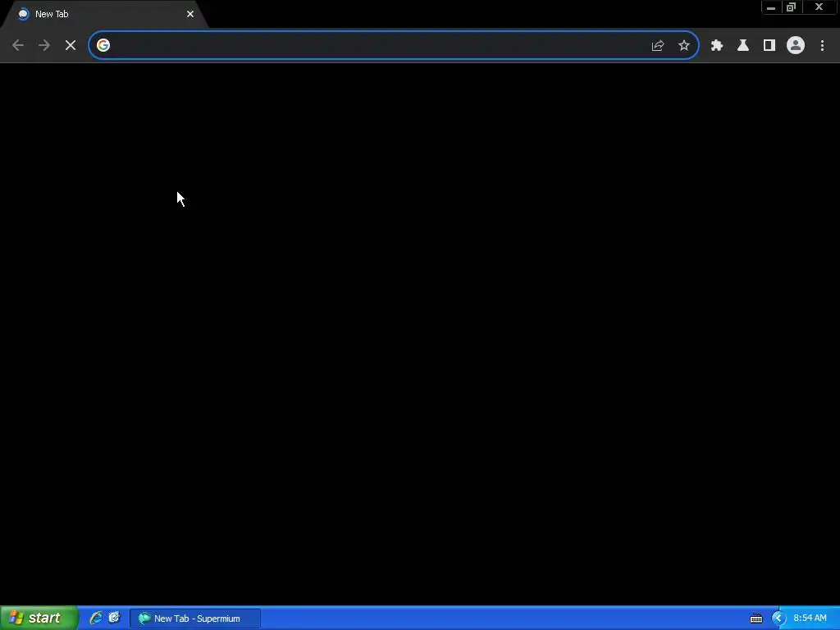Screen dimensions: 840x630
Task: Restore down the Supermium window
Action: click(x=791, y=7)
